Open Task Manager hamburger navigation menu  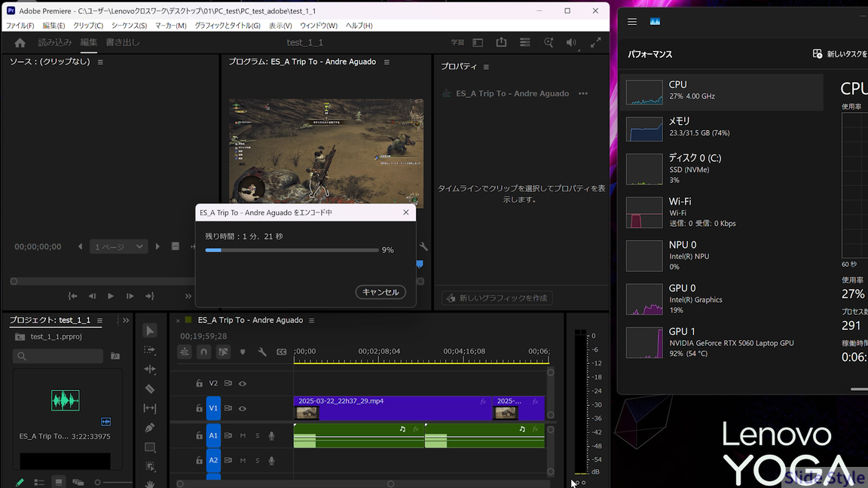631,22
